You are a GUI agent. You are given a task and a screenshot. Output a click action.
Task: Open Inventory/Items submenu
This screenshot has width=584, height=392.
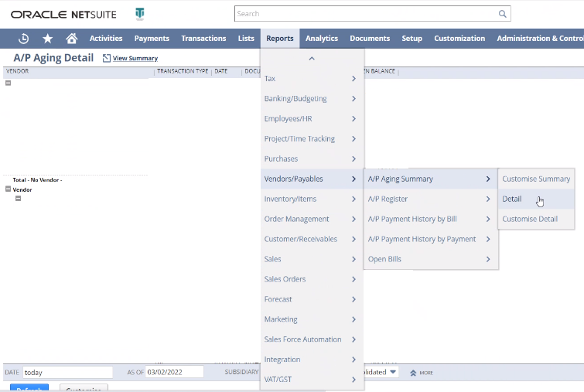tap(312, 199)
